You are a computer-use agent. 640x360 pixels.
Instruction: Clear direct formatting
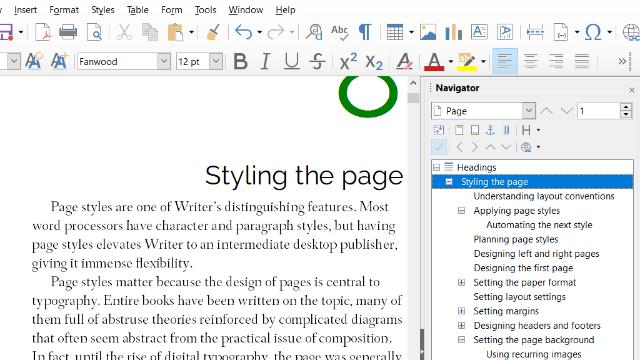point(404,62)
